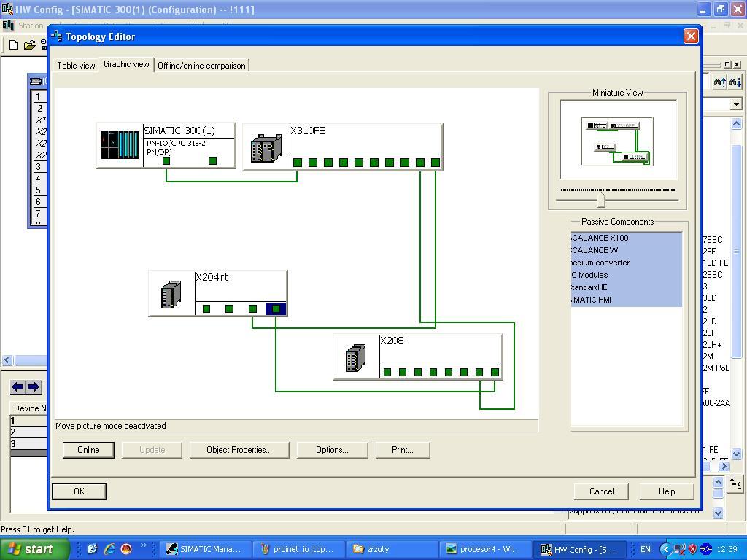The width and height of the screenshot is (747, 560).
Task: Select SIMATIC HMI in Passive Components
Action: [x=627, y=300]
